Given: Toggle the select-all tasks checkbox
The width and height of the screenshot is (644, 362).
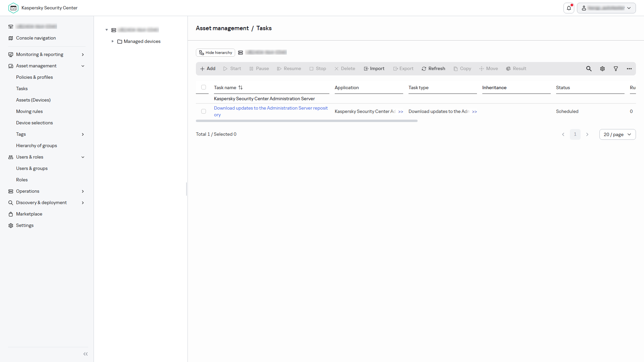Looking at the screenshot, I should 204,87.
